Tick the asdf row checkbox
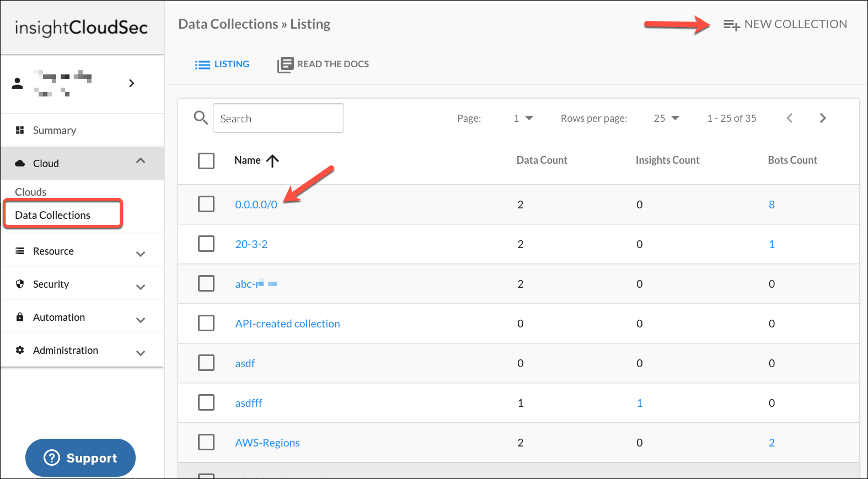Viewport: 868px width, 479px height. 206,363
